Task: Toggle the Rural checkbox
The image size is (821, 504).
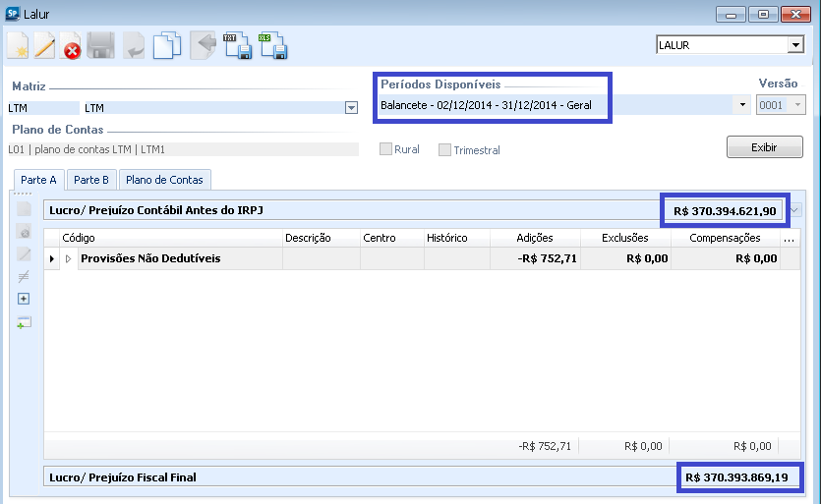Action: (x=385, y=149)
